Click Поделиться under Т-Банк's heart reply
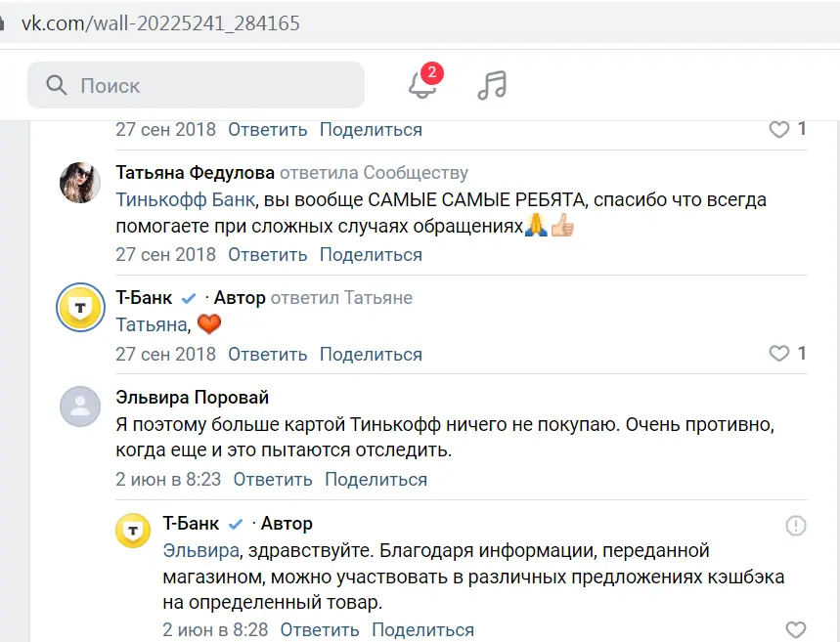840x642 pixels. 371,354
